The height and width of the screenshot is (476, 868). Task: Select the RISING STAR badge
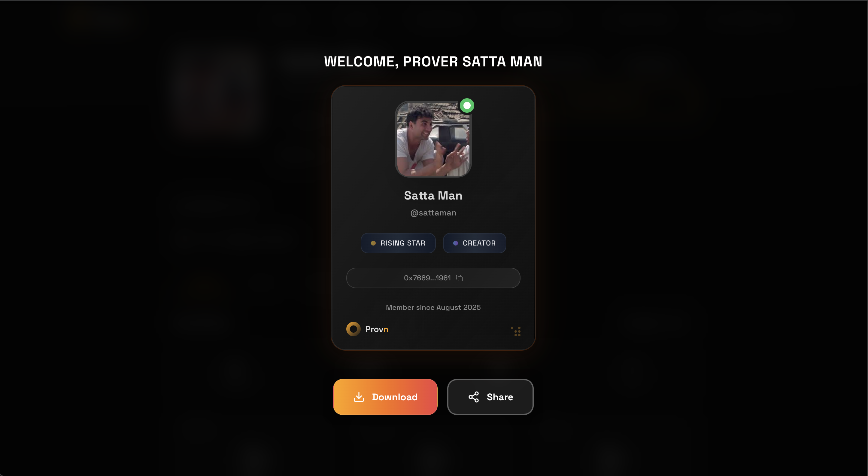(x=398, y=243)
